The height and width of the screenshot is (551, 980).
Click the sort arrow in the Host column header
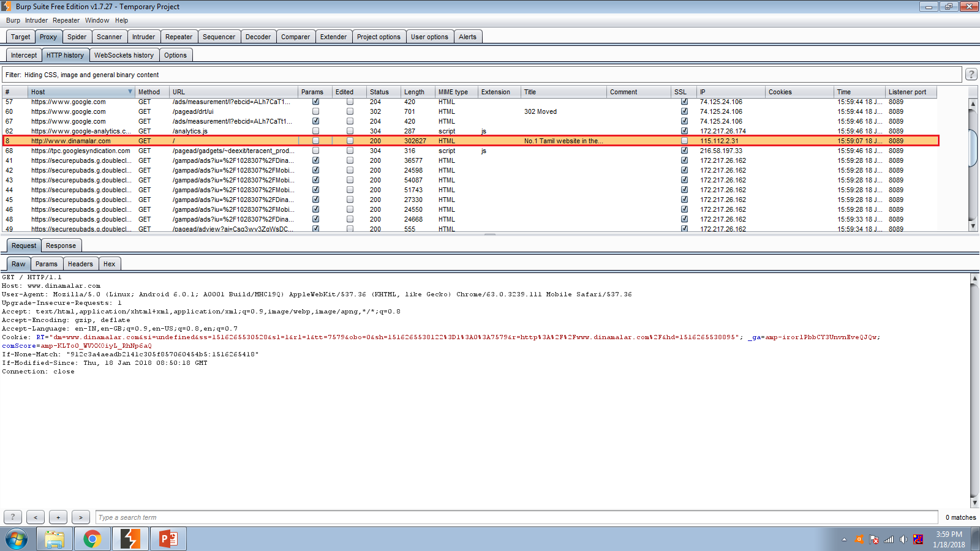point(130,92)
